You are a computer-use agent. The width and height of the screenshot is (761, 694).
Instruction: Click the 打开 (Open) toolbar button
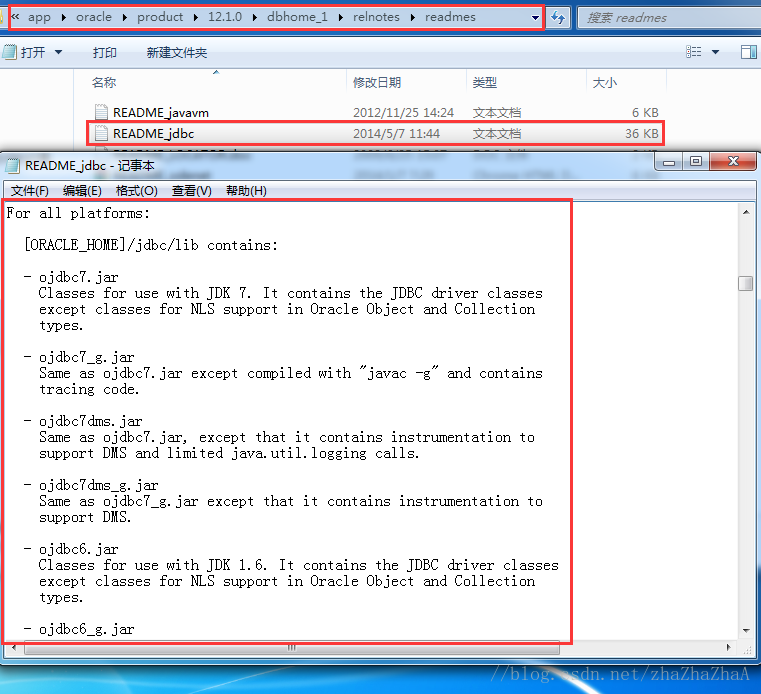(x=24, y=52)
